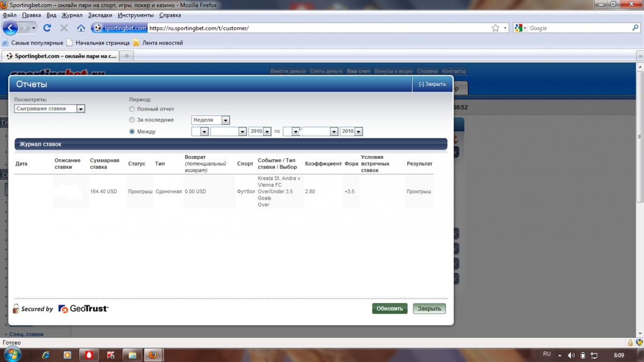Click the RU language indicator

(x=547, y=354)
